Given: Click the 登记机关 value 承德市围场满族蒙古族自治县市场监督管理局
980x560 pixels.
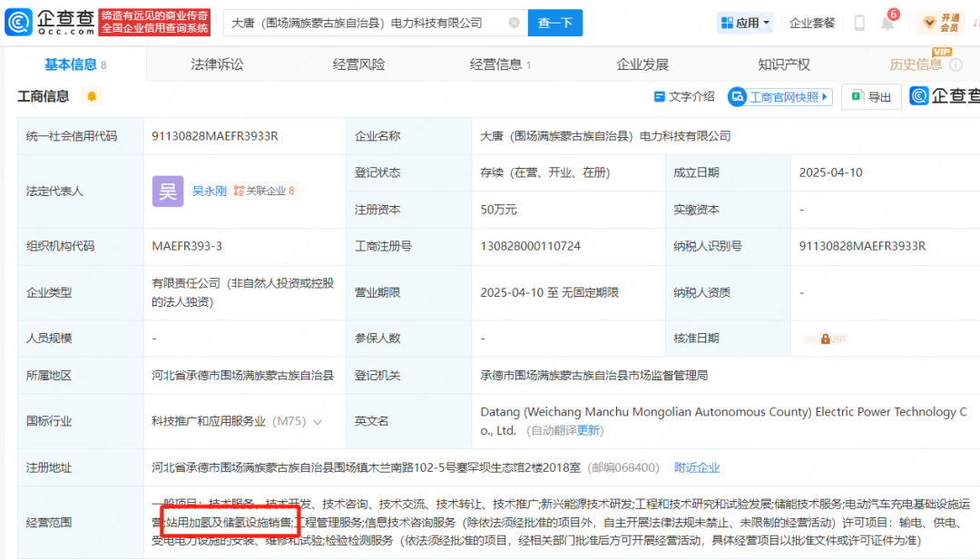Looking at the screenshot, I should point(593,376).
